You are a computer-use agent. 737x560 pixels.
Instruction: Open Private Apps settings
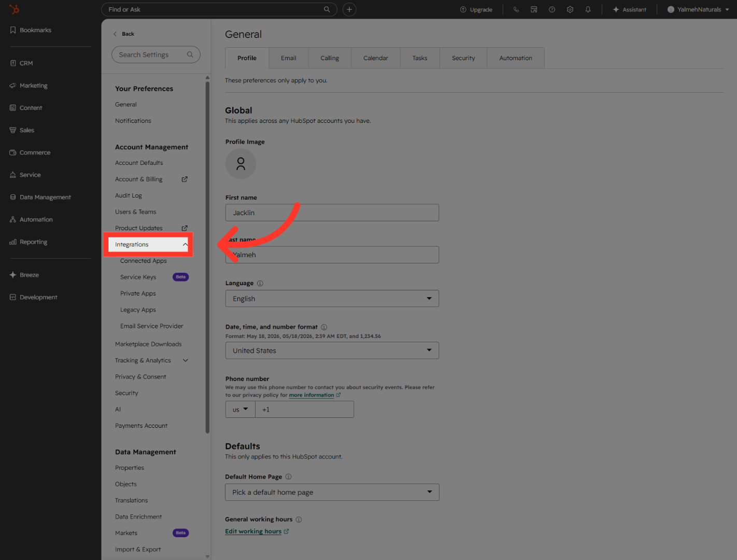point(138,293)
